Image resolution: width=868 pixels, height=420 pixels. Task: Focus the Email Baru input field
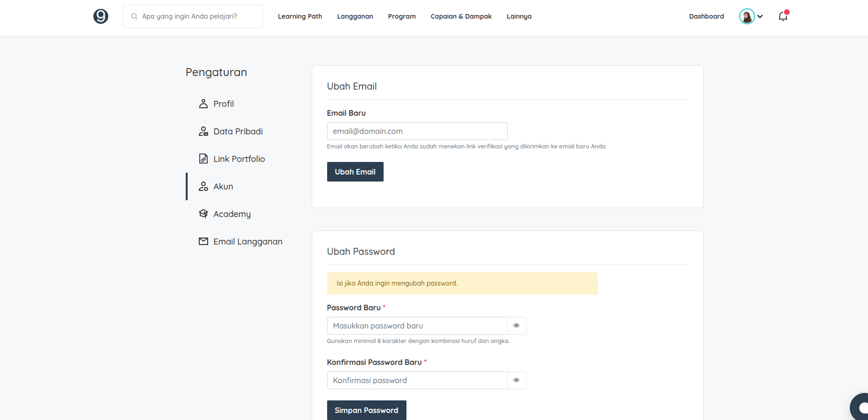[x=417, y=131]
